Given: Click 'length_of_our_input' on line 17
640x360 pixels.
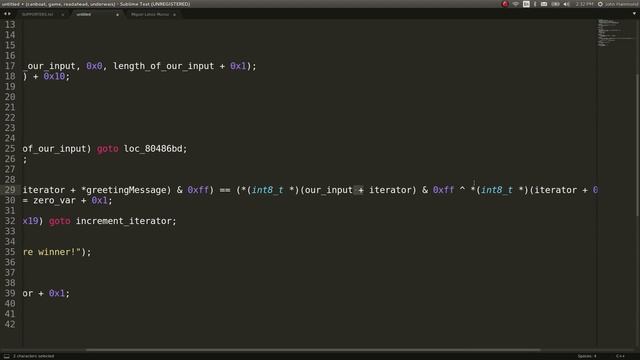Looking at the screenshot, I should coord(163,66).
